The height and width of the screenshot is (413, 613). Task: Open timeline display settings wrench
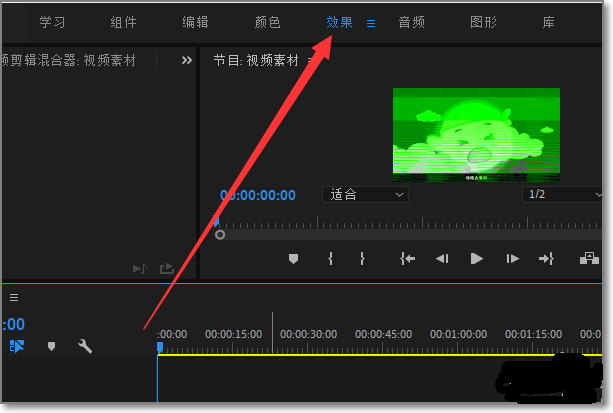click(x=85, y=347)
